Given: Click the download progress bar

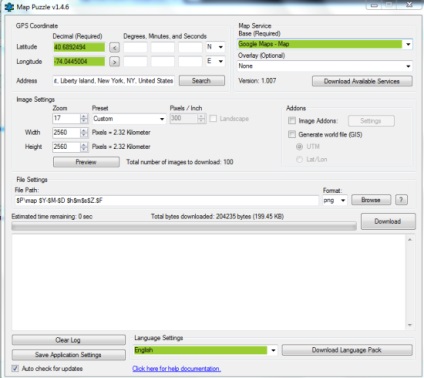Looking at the screenshot, I should tap(184, 227).
